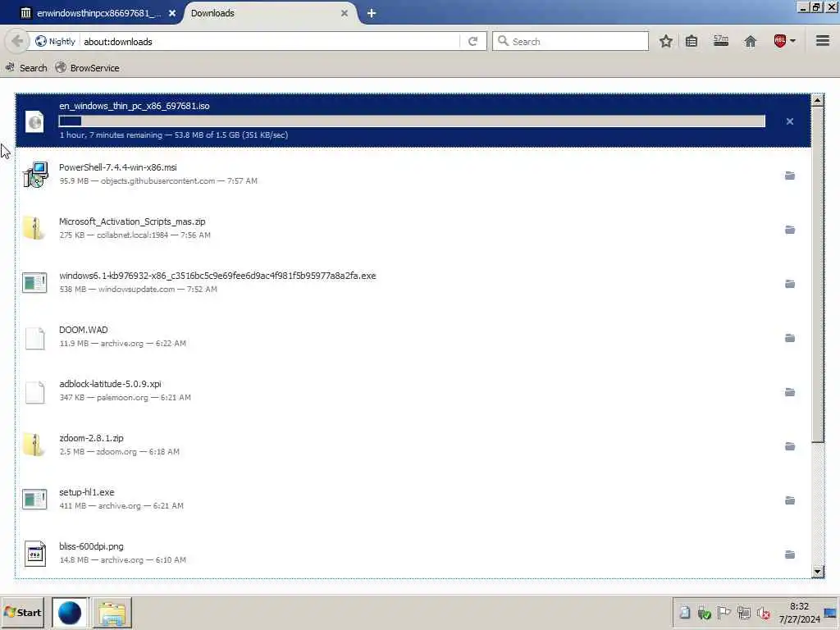Click the windows6.1-kb976932 exe icon
The width and height of the screenshot is (840, 630).
(x=34, y=283)
